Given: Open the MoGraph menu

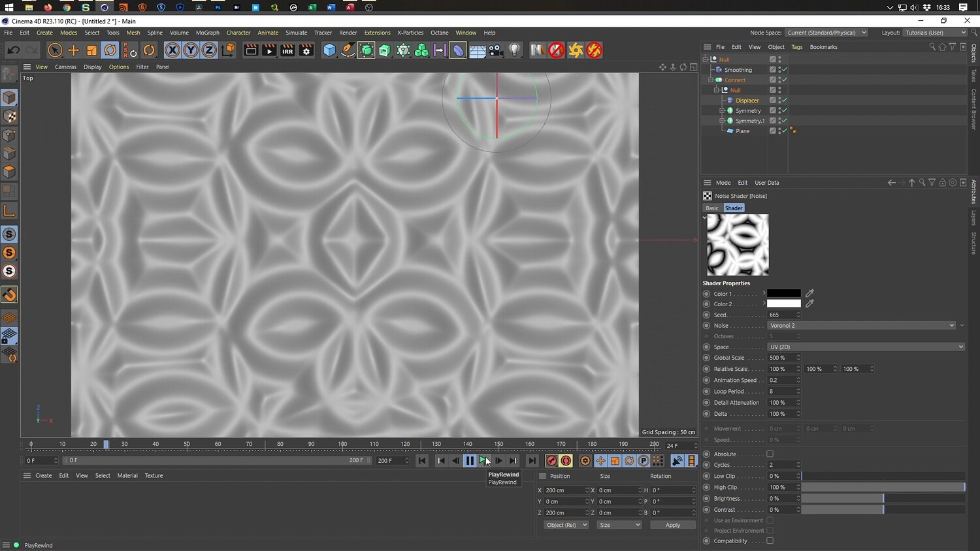Looking at the screenshot, I should pyautogui.click(x=208, y=33).
